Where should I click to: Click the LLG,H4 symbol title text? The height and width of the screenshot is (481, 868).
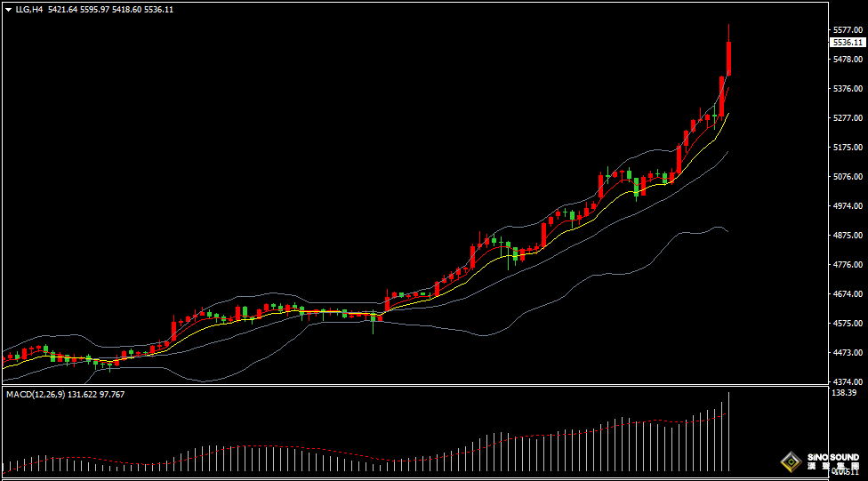click(x=29, y=10)
